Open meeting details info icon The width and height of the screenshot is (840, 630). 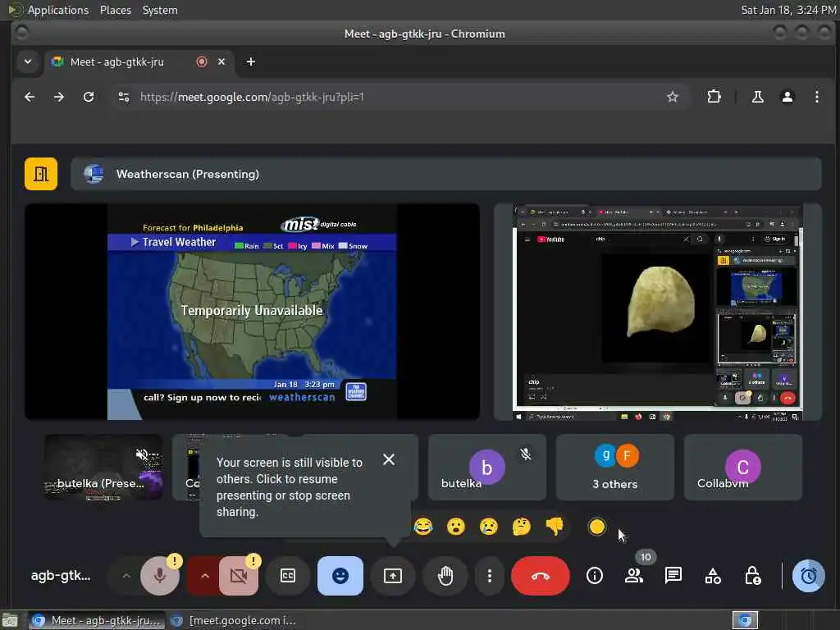pyautogui.click(x=594, y=576)
